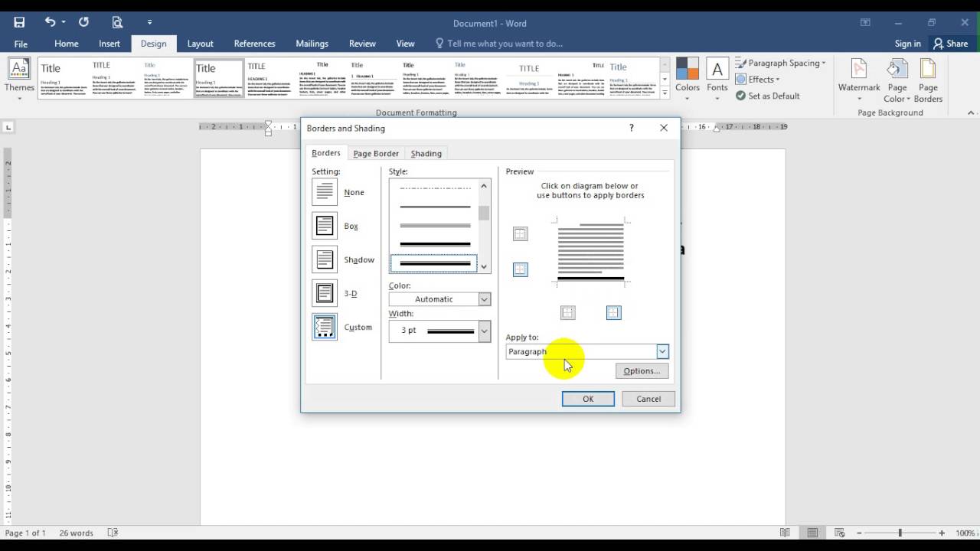The width and height of the screenshot is (980, 551).
Task: Open the theme Fonts menu
Action: (x=717, y=77)
